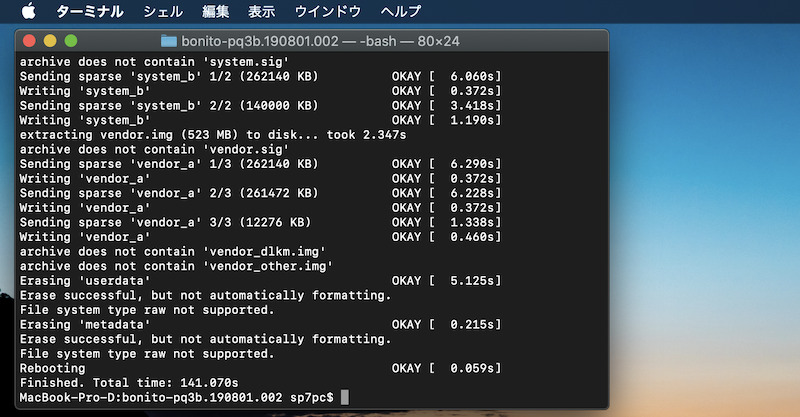Viewport: 800px width, 417px height.
Task: Close the Terminal window with red button
Action: pyautogui.click(x=29, y=41)
